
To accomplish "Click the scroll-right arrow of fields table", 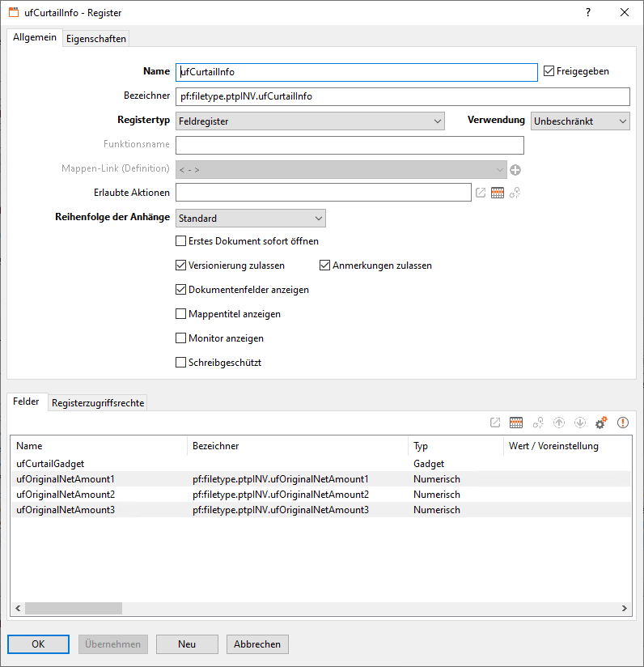I will [624, 608].
